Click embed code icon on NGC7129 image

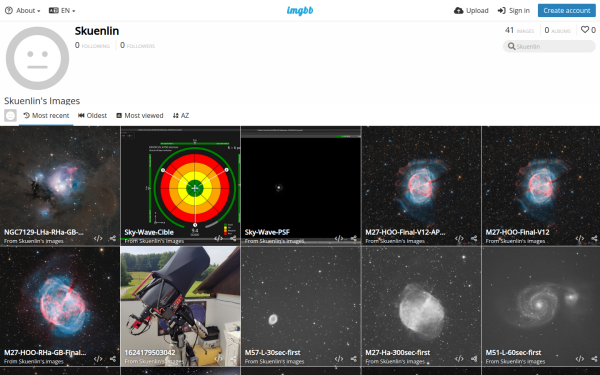point(98,238)
